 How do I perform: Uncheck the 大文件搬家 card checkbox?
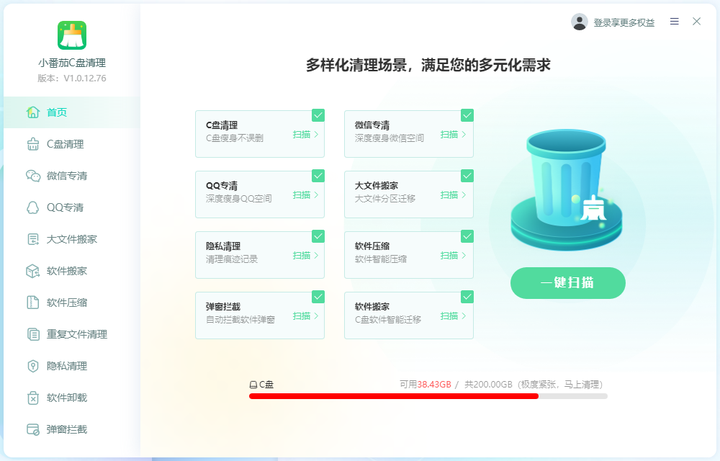[x=467, y=176]
